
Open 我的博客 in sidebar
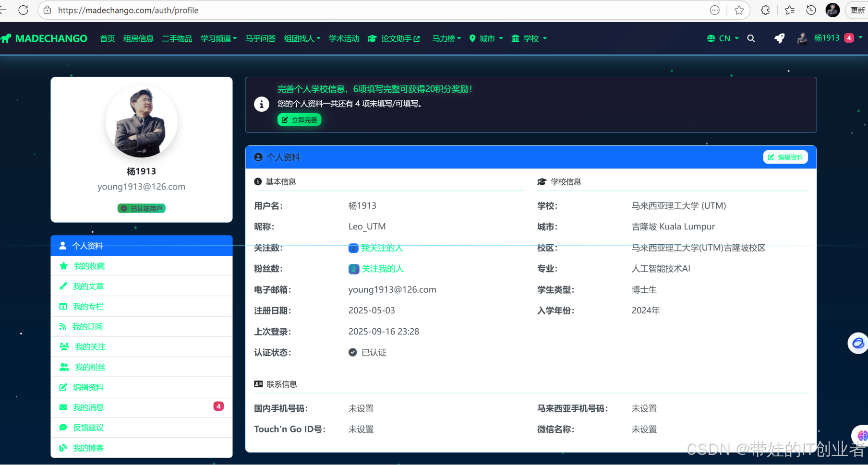142,447
